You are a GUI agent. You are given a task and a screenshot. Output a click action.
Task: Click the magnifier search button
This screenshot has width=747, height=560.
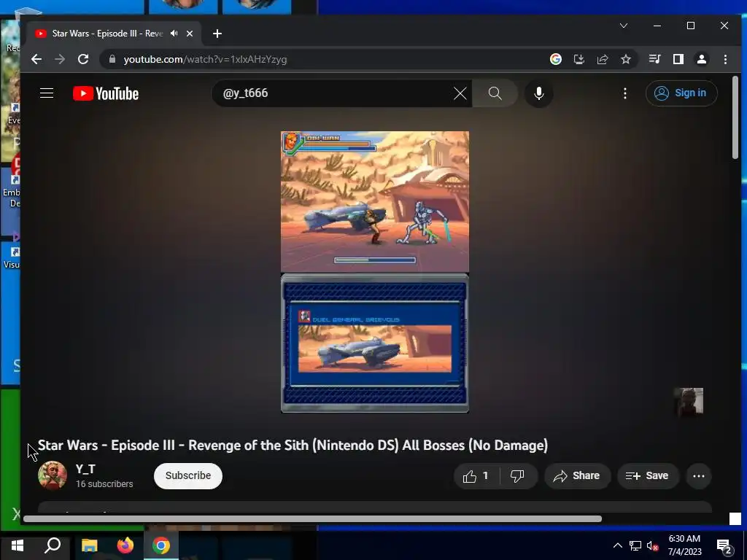[495, 93]
